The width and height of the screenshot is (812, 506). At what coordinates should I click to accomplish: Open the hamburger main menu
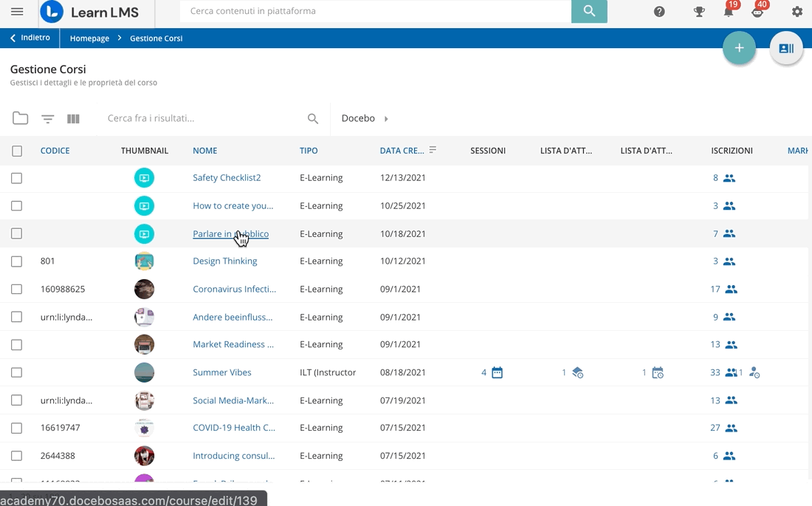17,12
